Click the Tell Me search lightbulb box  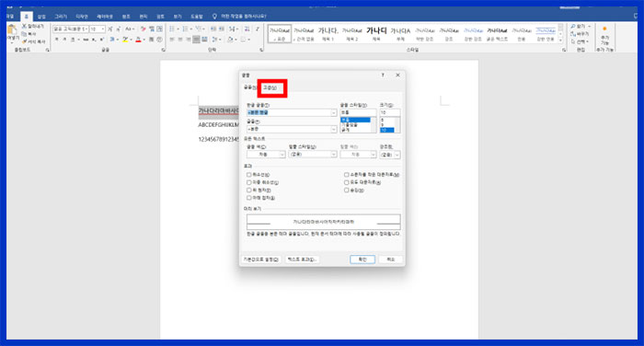[239, 17]
